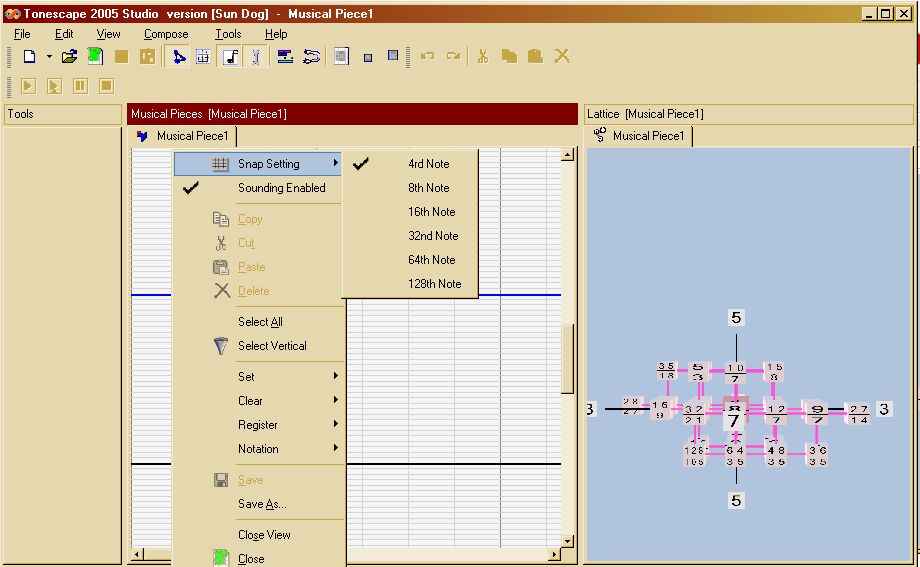Click the larger square zoom icon
The width and height of the screenshot is (920, 567).
393,56
